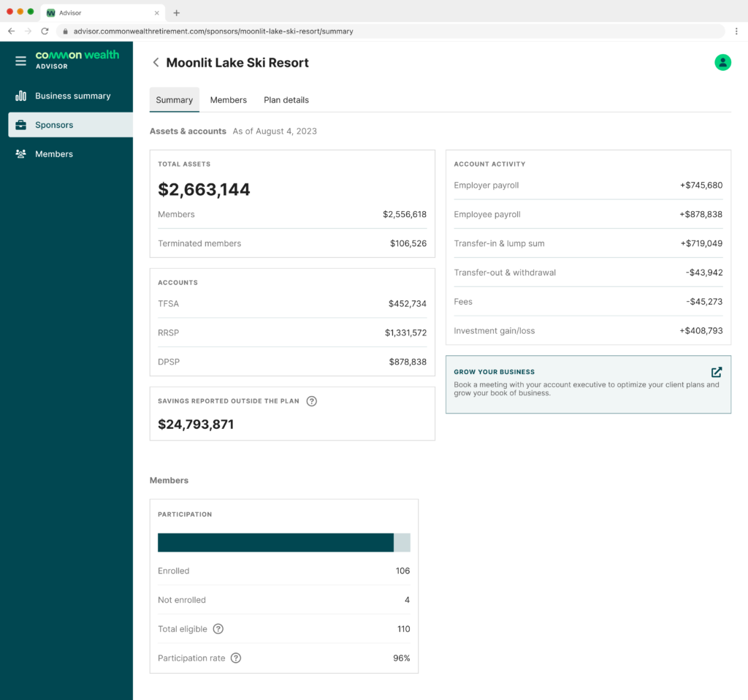
Task: Click the browser back arrow
Action: coord(12,31)
